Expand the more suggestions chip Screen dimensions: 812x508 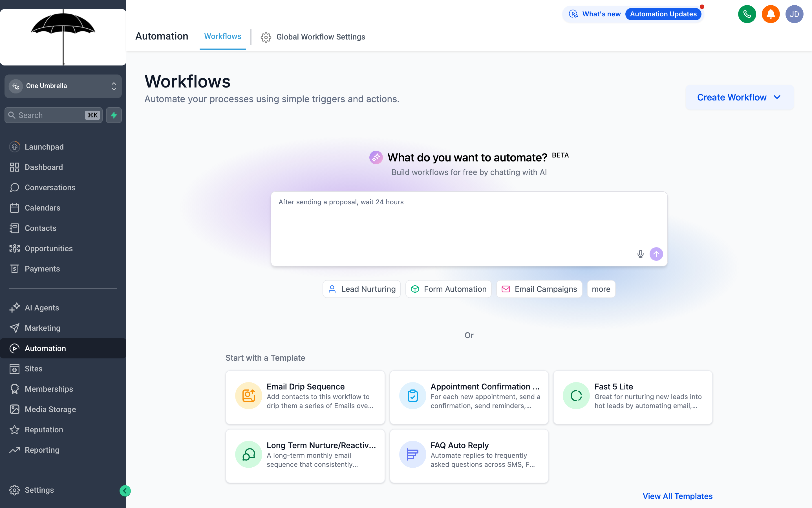pos(601,289)
